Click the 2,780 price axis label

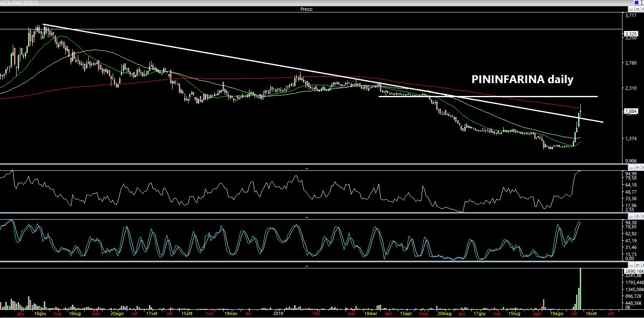click(x=631, y=63)
